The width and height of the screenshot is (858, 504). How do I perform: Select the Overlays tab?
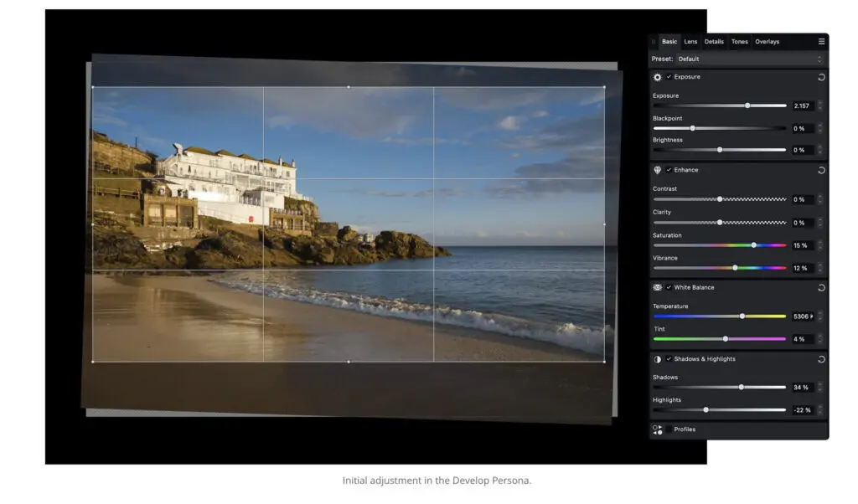(x=767, y=41)
